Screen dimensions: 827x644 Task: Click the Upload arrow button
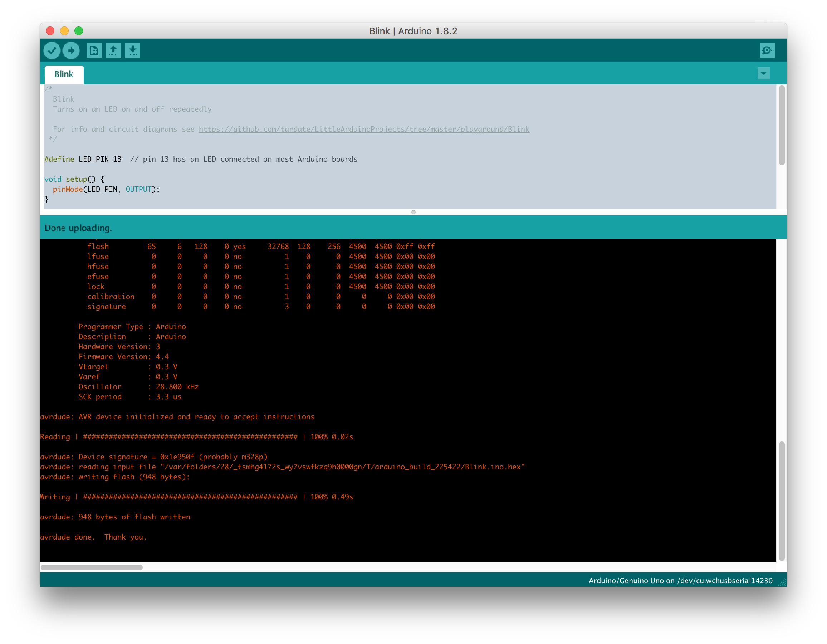coord(71,50)
